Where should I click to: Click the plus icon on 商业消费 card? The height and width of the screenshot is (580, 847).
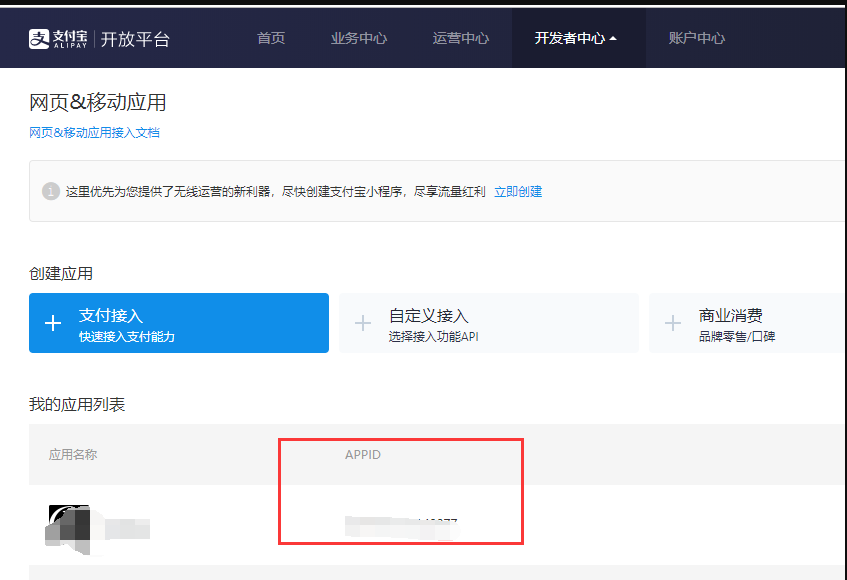673,323
